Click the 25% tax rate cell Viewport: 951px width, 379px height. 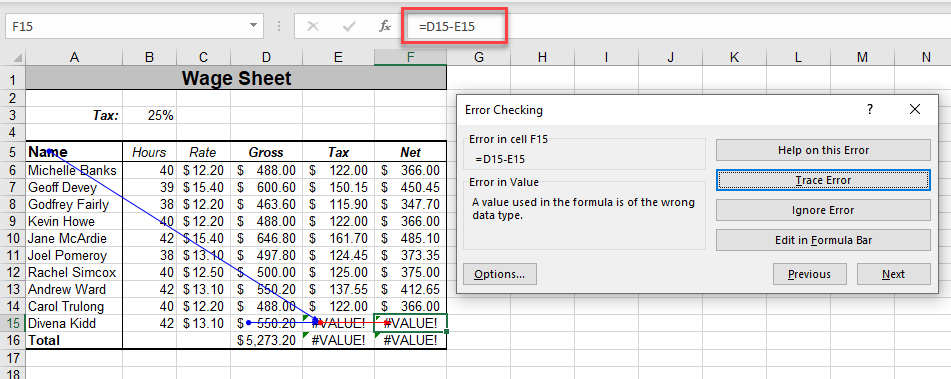click(x=150, y=115)
